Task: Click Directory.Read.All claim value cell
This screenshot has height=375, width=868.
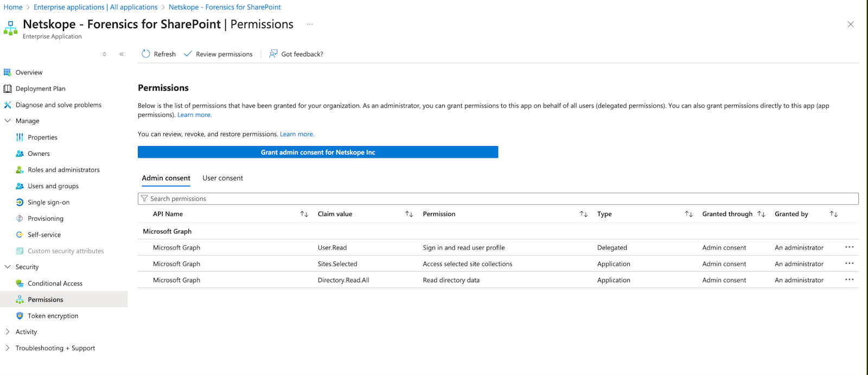Action: 343,280
